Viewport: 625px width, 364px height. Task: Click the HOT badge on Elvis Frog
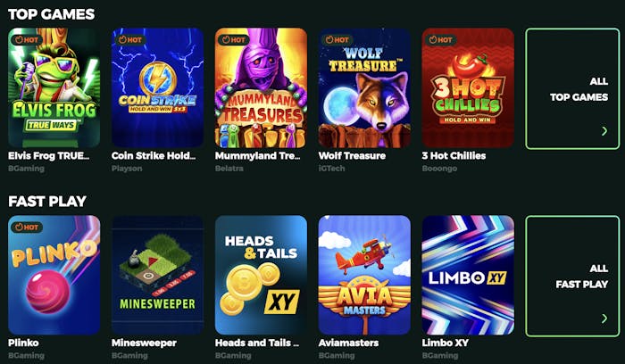coord(27,40)
